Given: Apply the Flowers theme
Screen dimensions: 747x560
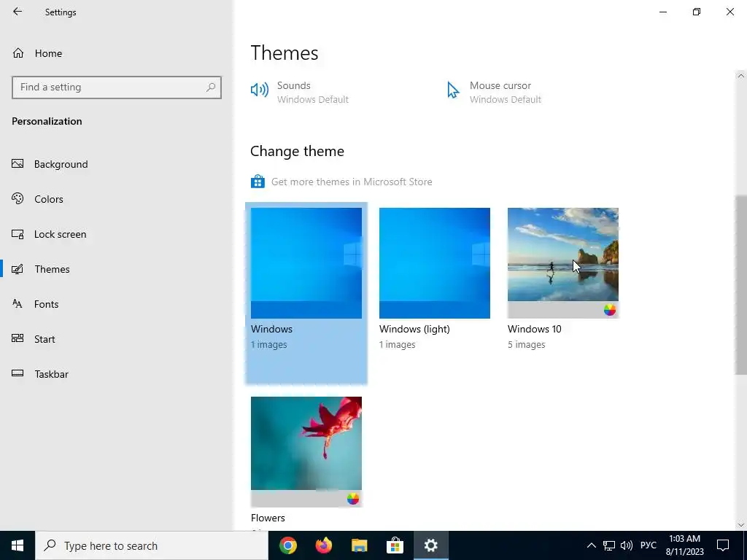Looking at the screenshot, I should point(306,452).
